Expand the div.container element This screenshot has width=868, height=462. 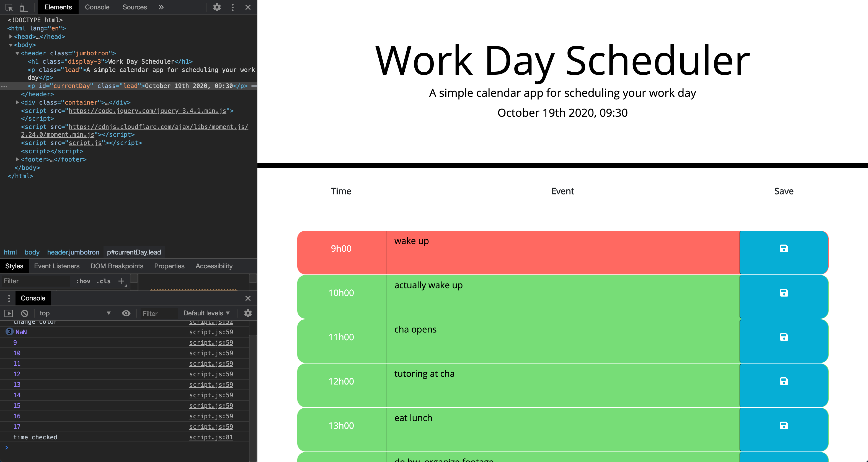click(x=17, y=102)
